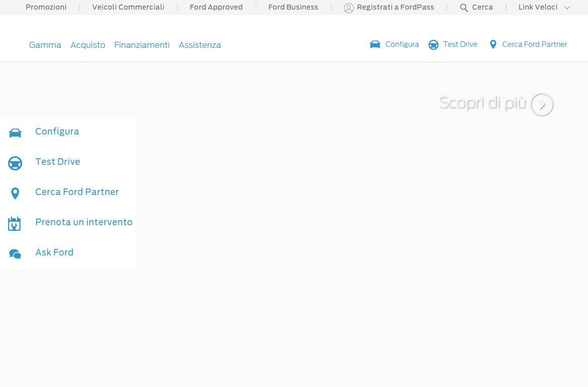The image size is (588, 387).
Task: Visit the Ford Approved link
Action: (216, 8)
